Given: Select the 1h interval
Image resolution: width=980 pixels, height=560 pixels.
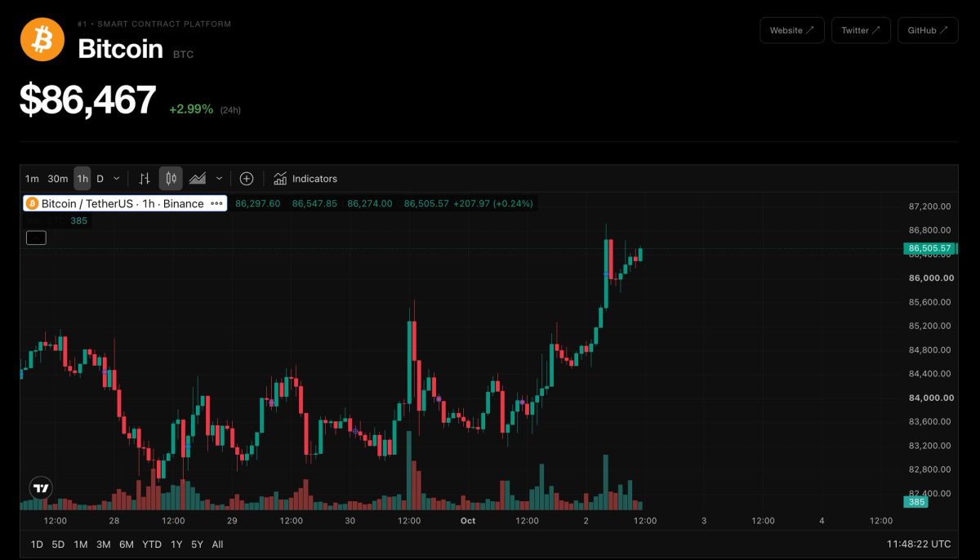Looking at the screenshot, I should (x=82, y=178).
